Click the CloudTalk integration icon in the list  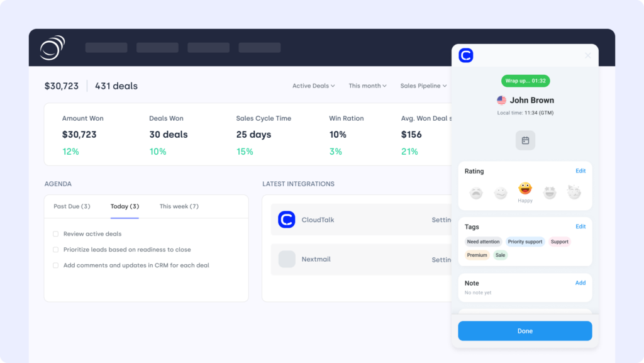(287, 220)
